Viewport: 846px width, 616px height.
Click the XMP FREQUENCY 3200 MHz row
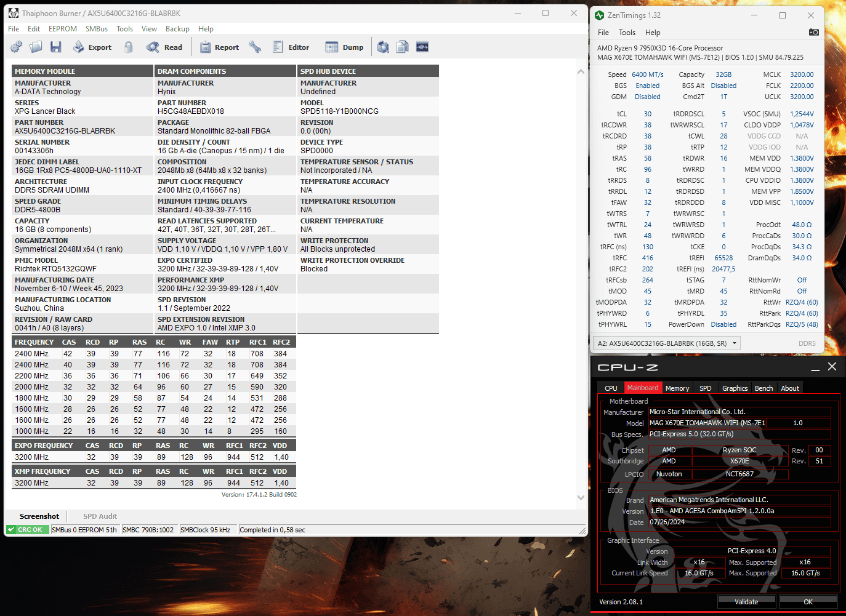click(154, 483)
